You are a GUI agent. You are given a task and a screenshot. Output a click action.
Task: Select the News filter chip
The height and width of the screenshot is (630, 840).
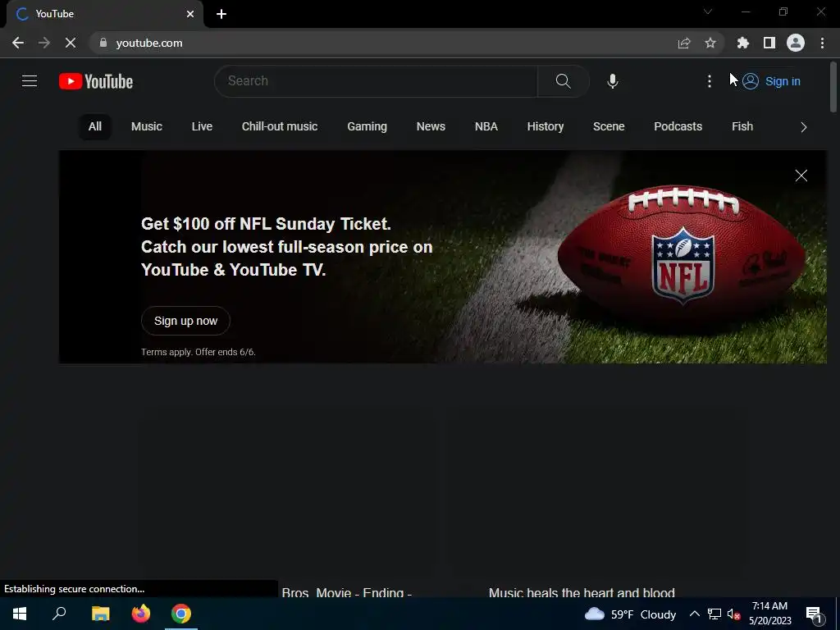(431, 126)
